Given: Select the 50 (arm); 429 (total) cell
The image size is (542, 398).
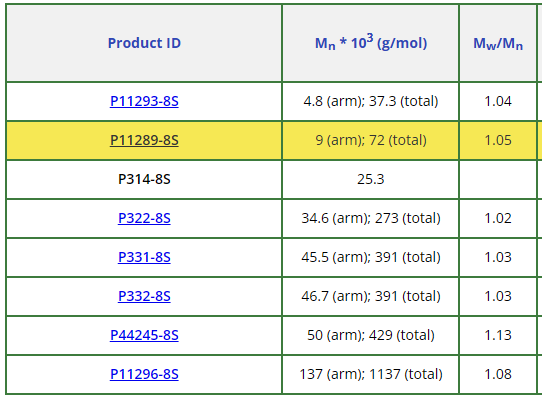Looking at the screenshot, I should (371, 335).
